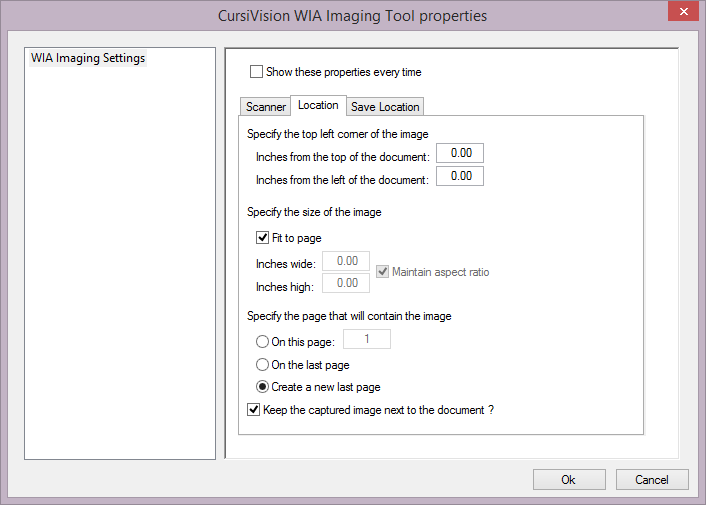Viewport: 706px width, 505px height.
Task: Switch to the Scanner tab
Action: [266, 107]
